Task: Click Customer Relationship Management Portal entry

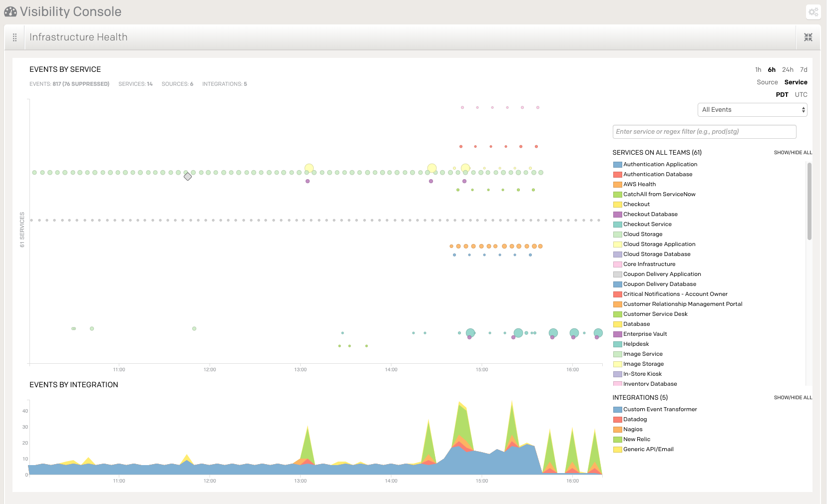Action: tap(678, 304)
